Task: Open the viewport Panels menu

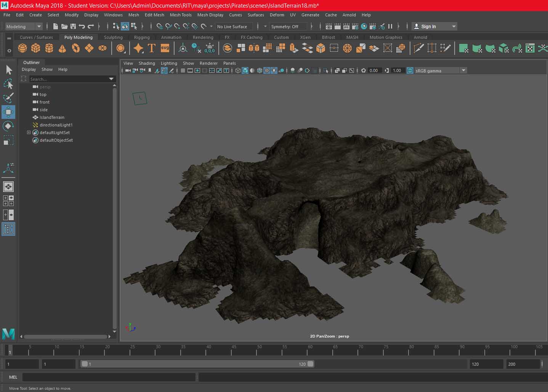Action: pos(229,63)
